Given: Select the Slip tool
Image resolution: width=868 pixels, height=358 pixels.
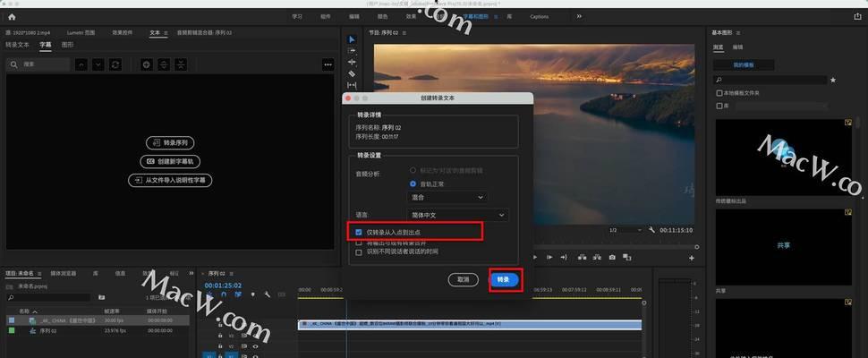Looking at the screenshot, I should [x=352, y=85].
